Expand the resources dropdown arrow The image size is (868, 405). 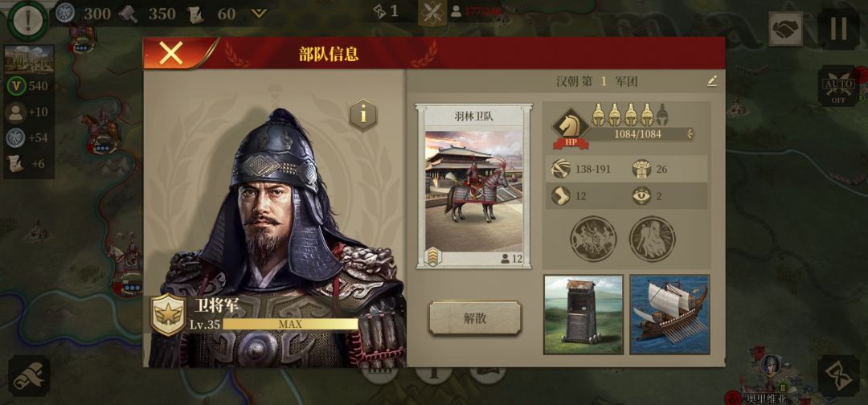pos(259,14)
